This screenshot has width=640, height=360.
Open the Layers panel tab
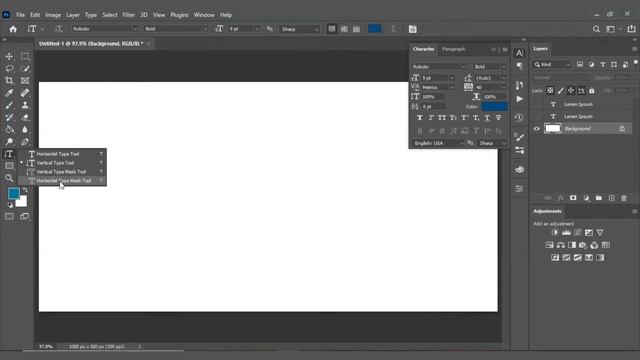pos(540,49)
